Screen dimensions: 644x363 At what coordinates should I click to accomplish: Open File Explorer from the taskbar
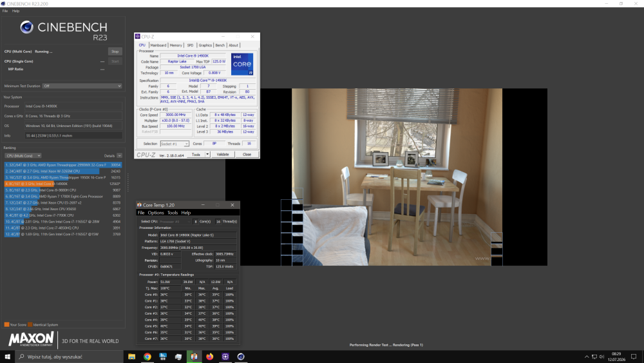coord(131,357)
